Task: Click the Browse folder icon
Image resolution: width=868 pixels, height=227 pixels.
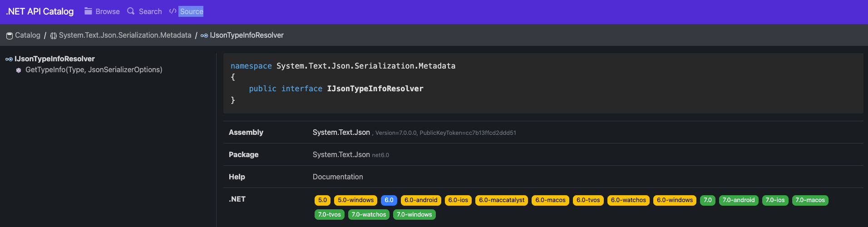Action: 88,11
